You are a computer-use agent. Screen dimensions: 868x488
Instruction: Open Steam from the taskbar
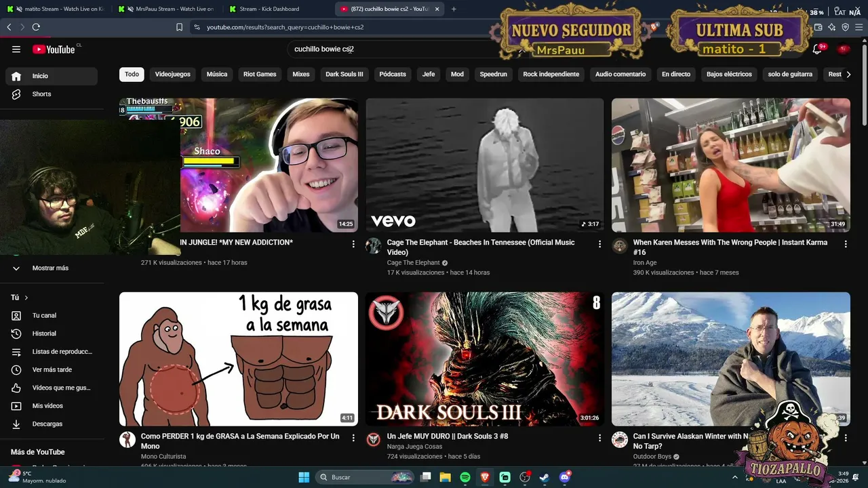(544, 477)
